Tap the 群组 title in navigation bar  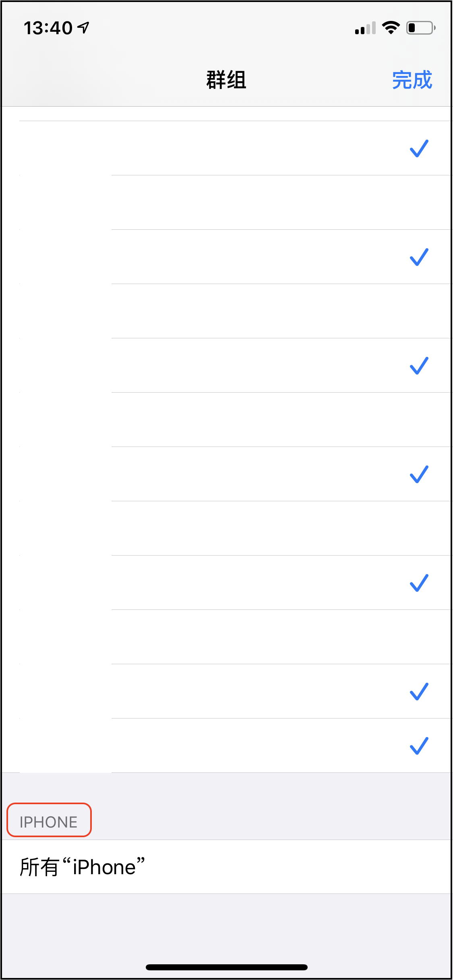coord(226,80)
